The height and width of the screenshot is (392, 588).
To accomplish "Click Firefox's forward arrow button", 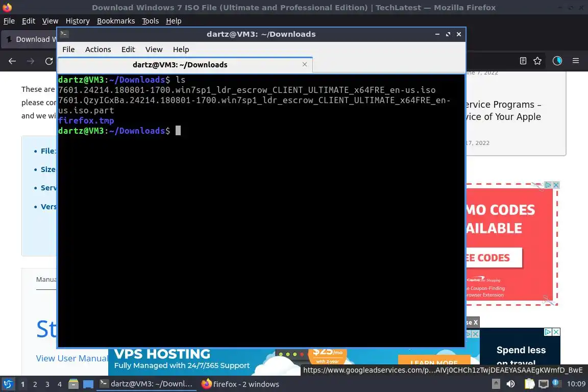I will 31,61.
